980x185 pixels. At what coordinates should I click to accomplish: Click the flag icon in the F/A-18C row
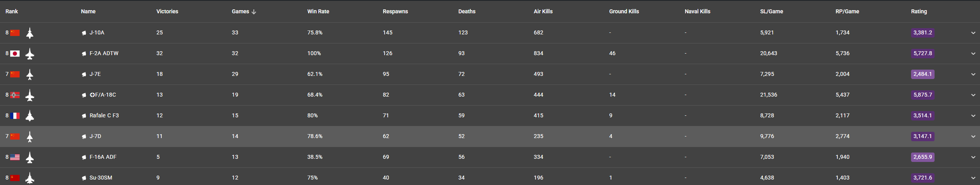(x=15, y=95)
